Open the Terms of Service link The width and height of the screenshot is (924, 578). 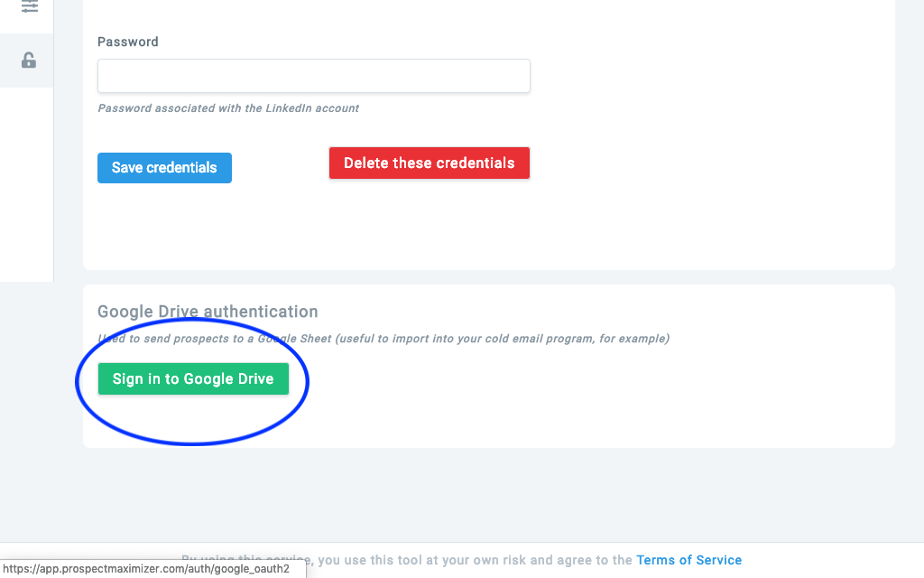pyautogui.click(x=688, y=560)
